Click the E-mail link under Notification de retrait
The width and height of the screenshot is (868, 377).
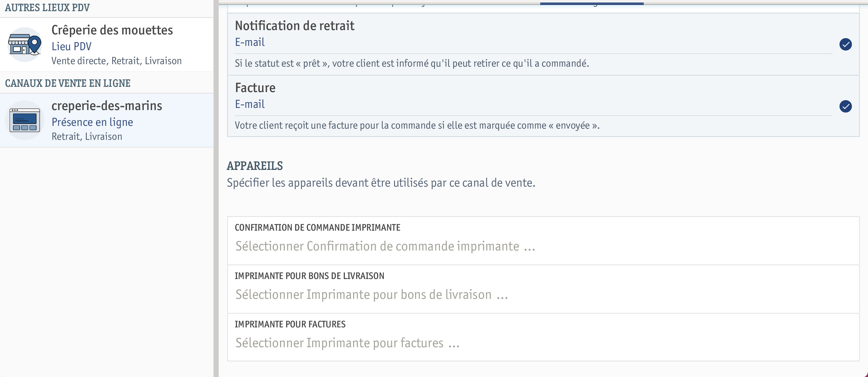(x=250, y=42)
